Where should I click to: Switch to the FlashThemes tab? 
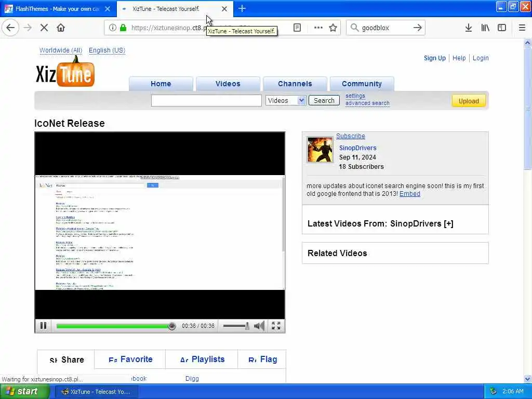coord(58,9)
